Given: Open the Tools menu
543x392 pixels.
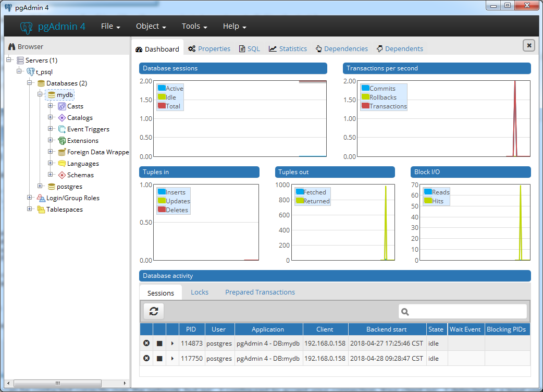Looking at the screenshot, I should pos(194,26).
